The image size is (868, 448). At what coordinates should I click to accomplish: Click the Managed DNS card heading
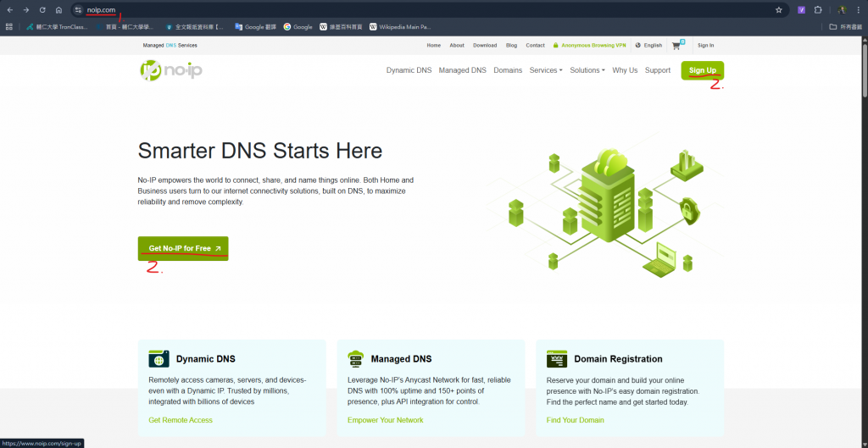[401, 359]
